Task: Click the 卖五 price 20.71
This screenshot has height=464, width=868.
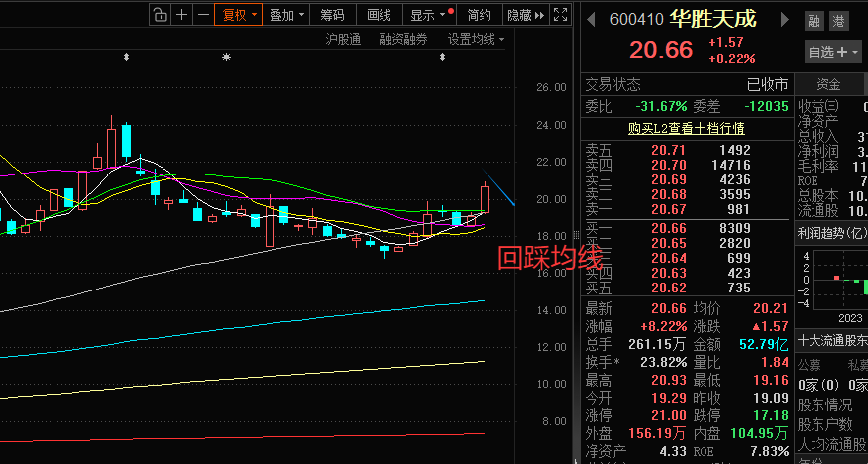Action: tap(668, 150)
